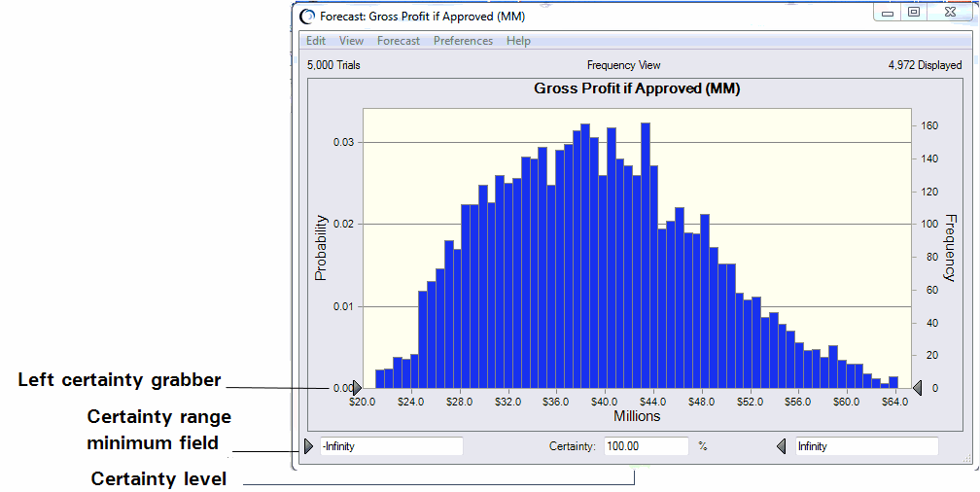The image size is (980, 492).
Task: Click the Crystal Ball icon in the title bar
Action: pyautogui.click(x=307, y=17)
